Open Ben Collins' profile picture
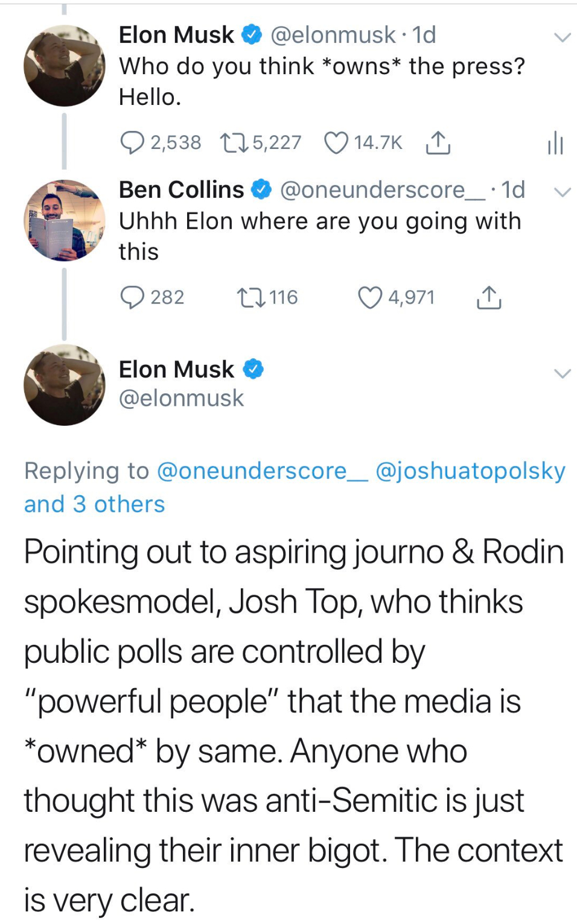Viewport: 577px width, 924px height. [64, 220]
